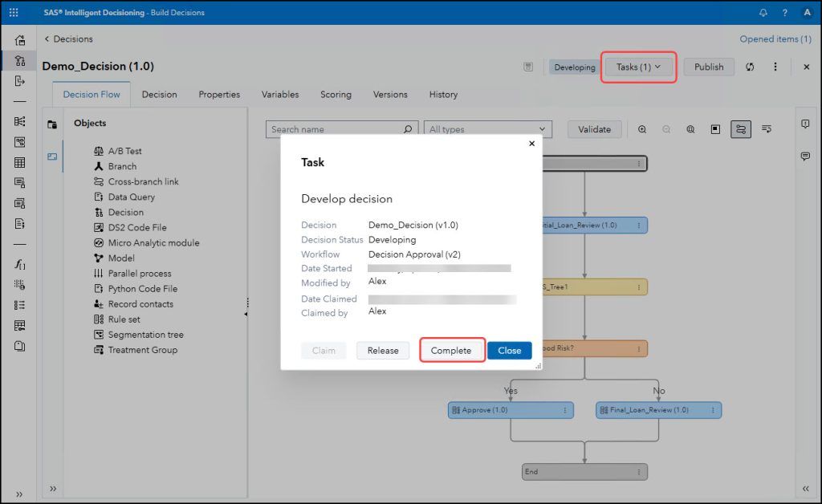Click inside the Search name field
Image resolution: width=822 pixels, height=504 pixels.
coord(337,128)
